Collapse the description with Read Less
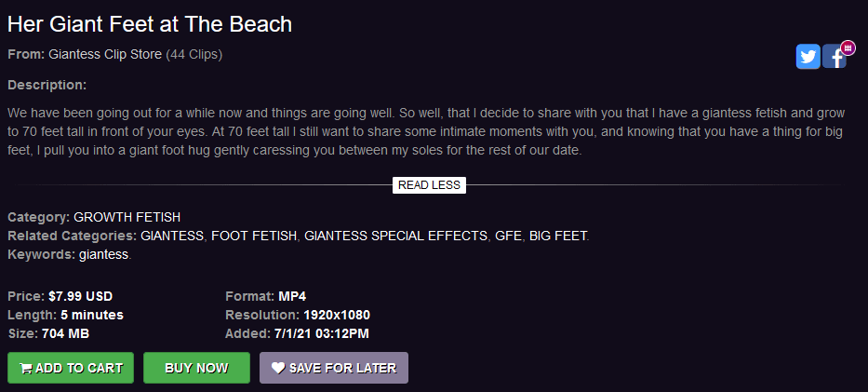This screenshot has height=392, width=868. pos(429,185)
